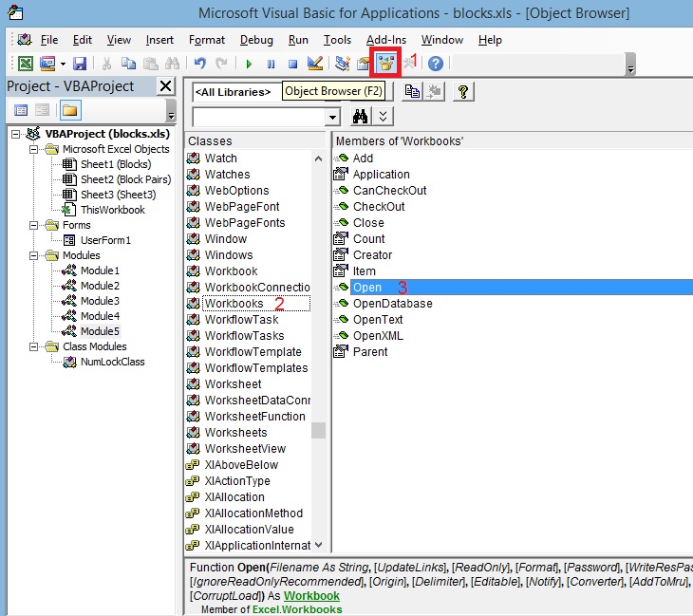Screen dimensions: 693x616
Task: Close the Project - VBAProject pane
Action: (166, 85)
